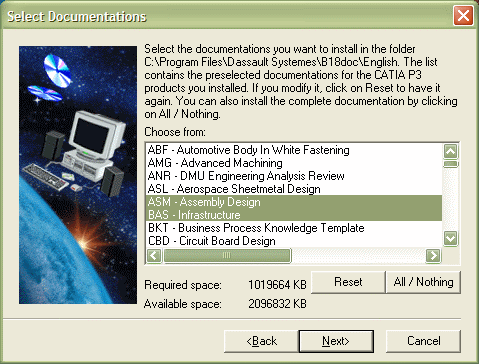The height and width of the screenshot is (364, 479).
Task: Click the horizontal scrollbar thumb
Action: click(x=227, y=256)
